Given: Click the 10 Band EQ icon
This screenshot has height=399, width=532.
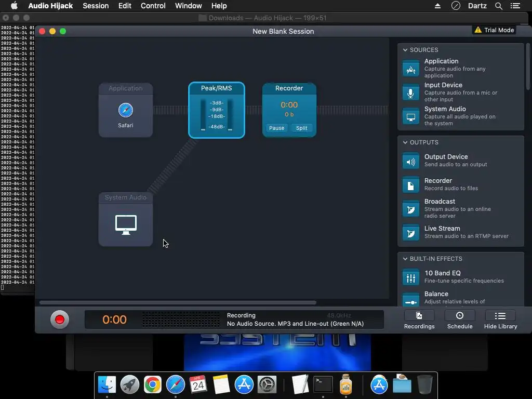Looking at the screenshot, I should pos(410,277).
